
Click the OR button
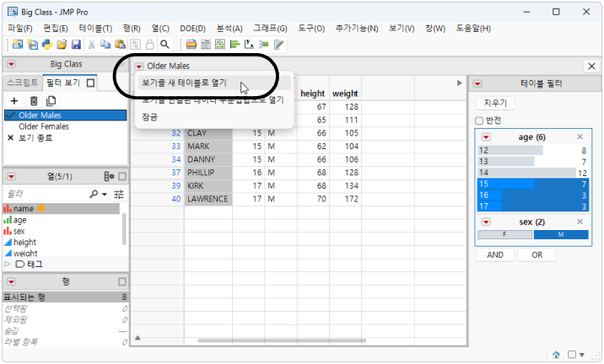[537, 254]
